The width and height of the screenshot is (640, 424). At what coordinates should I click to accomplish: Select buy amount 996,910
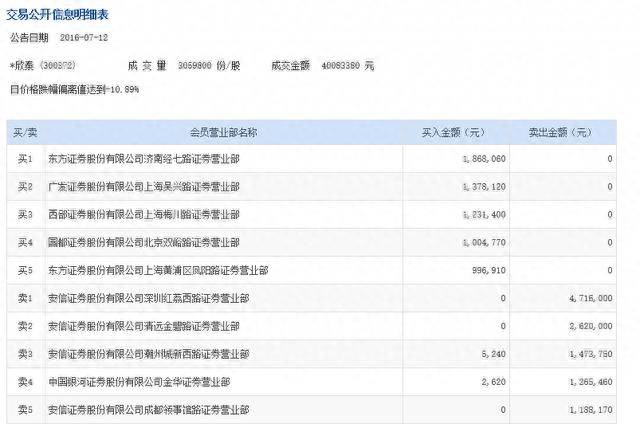(x=489, y=271)
